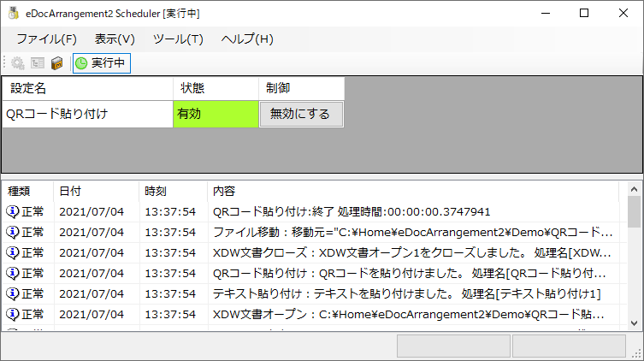
Task: Select log entry XDW文書オープン：C:¥Home
Action: pos(409,315)
